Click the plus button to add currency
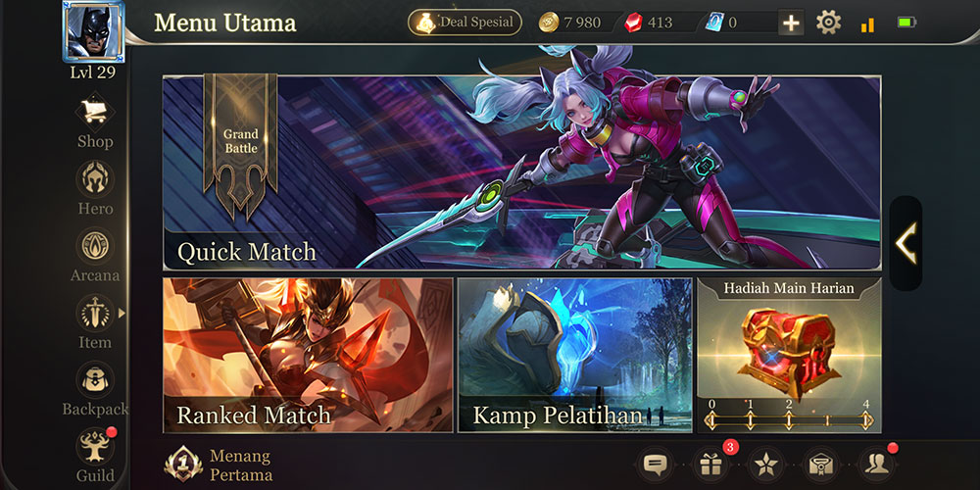 pos(791,24)
